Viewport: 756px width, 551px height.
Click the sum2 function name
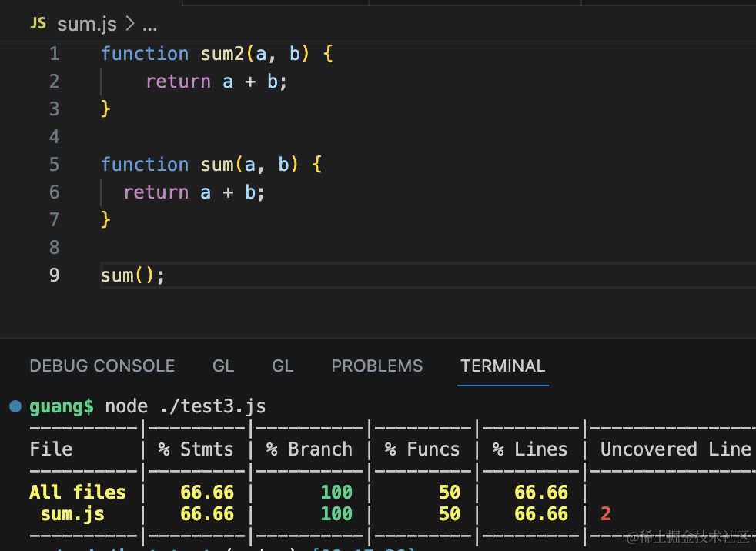[222, 54]
